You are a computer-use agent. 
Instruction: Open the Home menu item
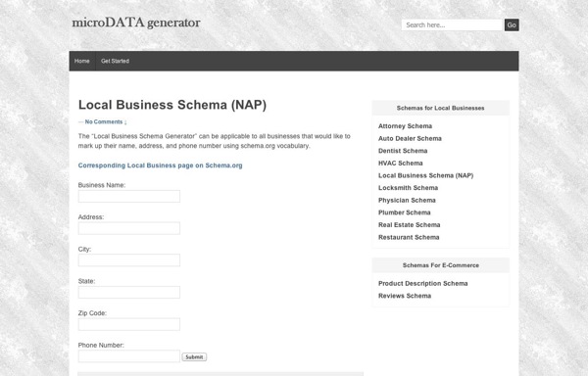click(81, 61)
